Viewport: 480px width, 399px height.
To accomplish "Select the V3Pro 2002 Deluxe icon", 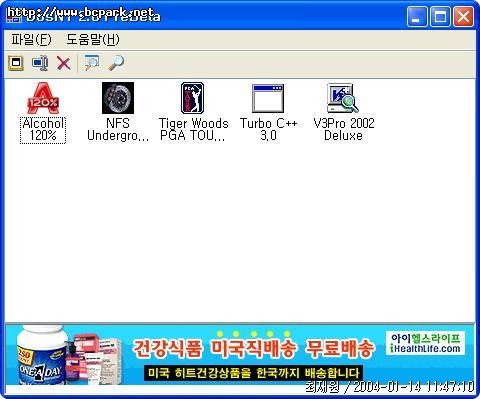I will pyautogui.click(x=343, y=98).
